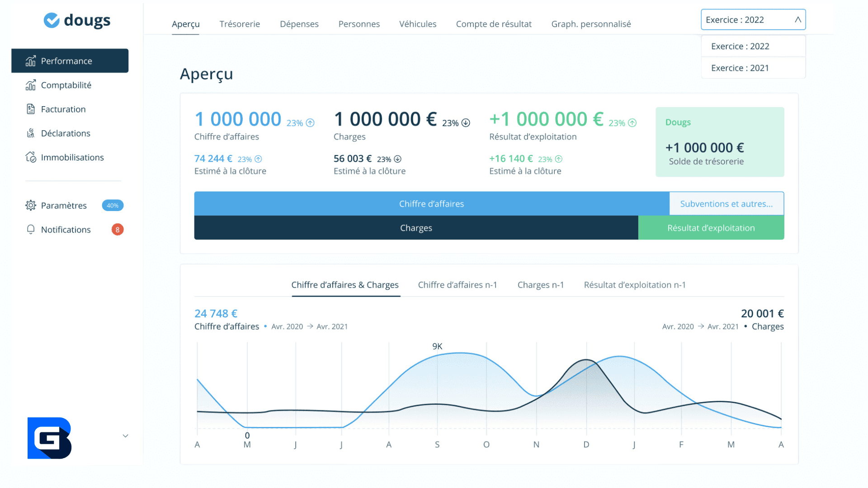The image size is (868, 488).
Task: Click the Notifications bell icon
Action: pyautogui.click(x=30, y=230)
